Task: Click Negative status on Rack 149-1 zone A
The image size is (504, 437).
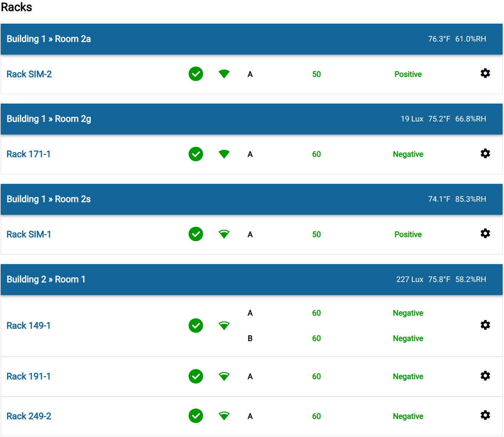Action: pyautogui.click(x=408, y=313)
